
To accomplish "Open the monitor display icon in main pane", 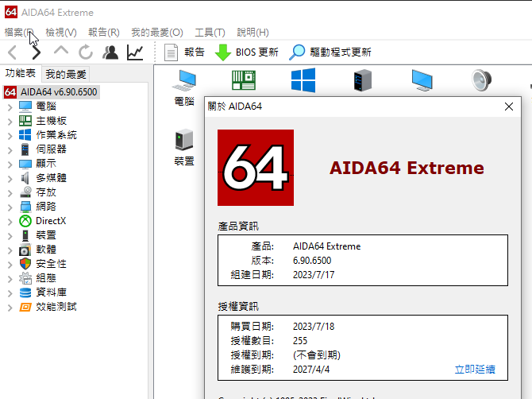I will click(422, 80).
